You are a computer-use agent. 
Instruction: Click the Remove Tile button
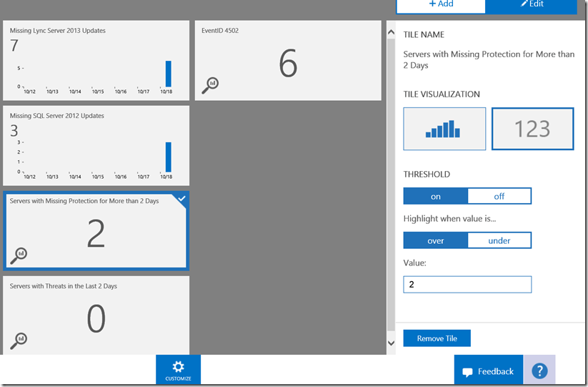click(437, 338)
